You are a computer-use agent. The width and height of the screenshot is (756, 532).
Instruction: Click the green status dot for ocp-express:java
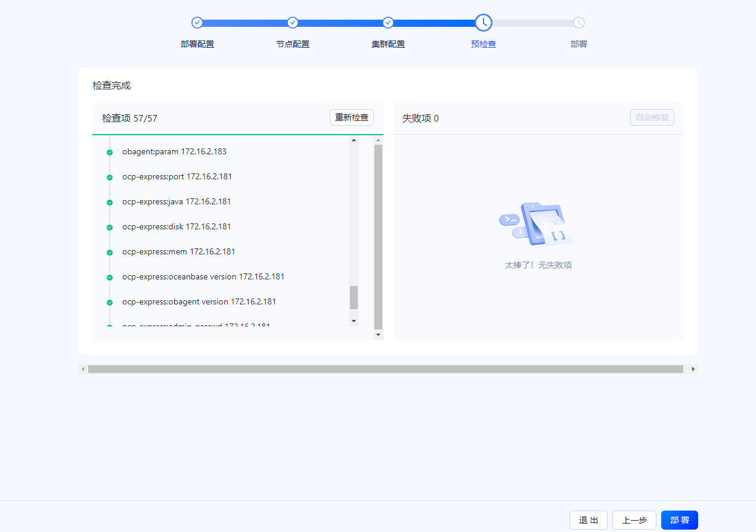[110, 203]
